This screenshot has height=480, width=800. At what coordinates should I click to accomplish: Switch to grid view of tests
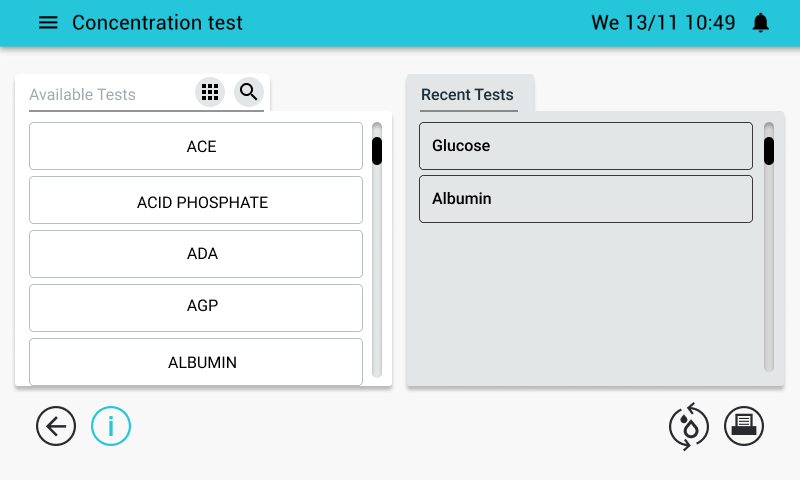210,92
